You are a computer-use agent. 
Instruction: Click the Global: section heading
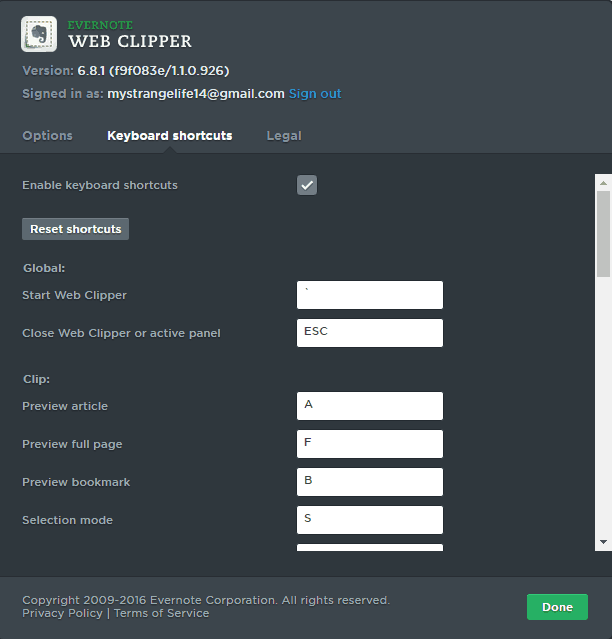tap(44, 268)
